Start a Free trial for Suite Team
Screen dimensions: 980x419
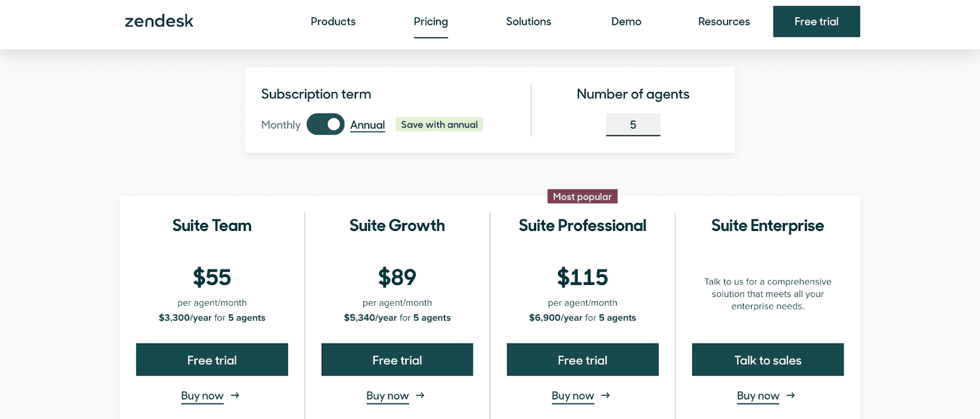pos(211,360)
